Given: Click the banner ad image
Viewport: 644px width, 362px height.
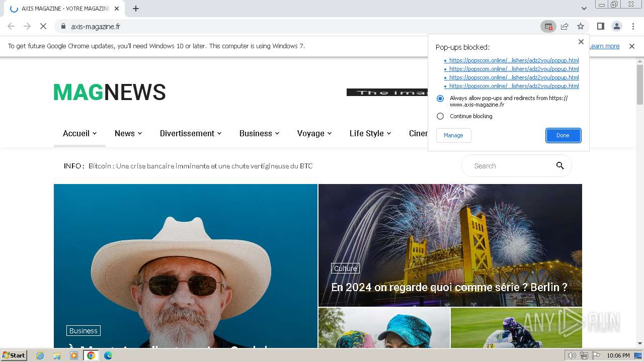Looking at the screenshot, I should (x=387, y=93).
